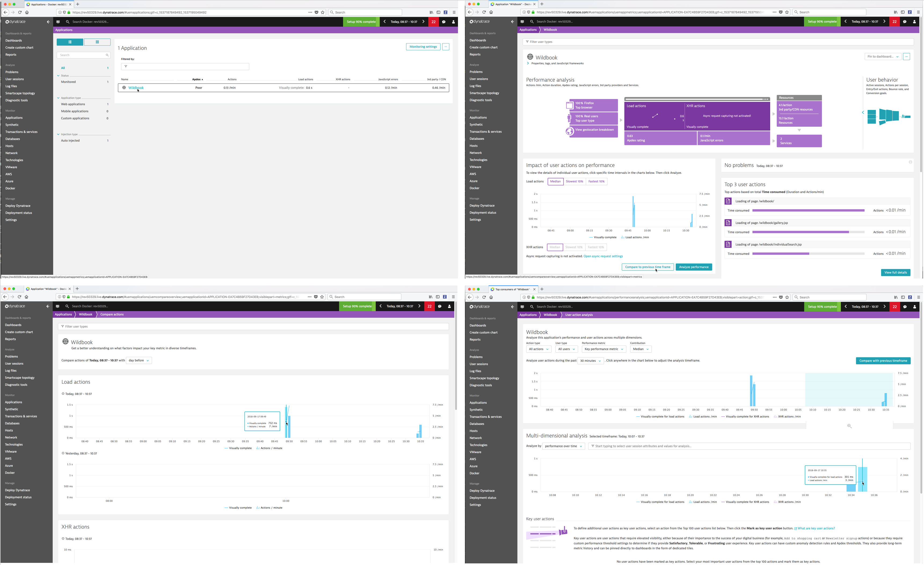
Task: Click Filter user types field in Wildbook overview window
Action: pos(718,42)
